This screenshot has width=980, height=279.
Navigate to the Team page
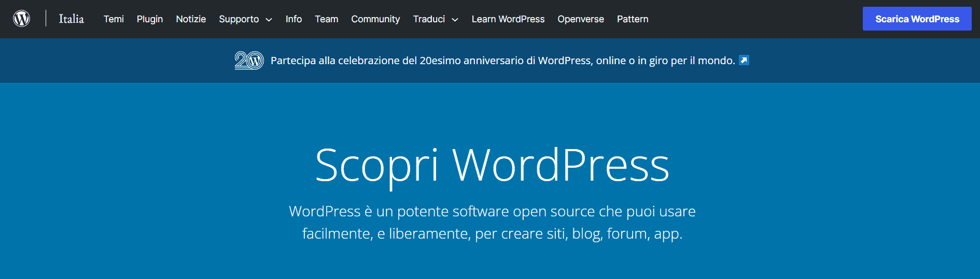pos(327,19)
